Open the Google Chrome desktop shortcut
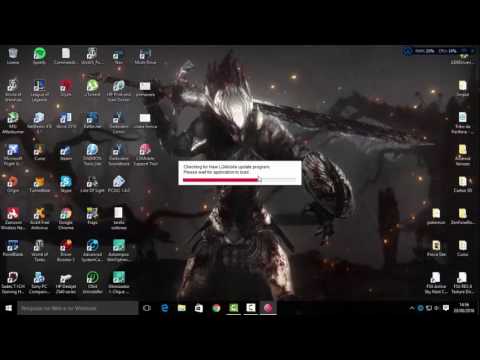The height and width of the screenshot is (360, 480). [66, 219]
